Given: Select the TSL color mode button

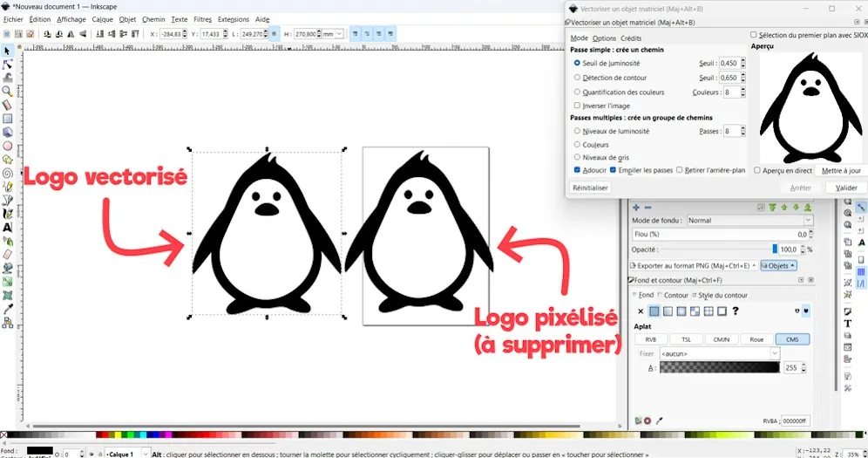Looking at the screenshot, I should pyautogui.click(x=687, y=339).
